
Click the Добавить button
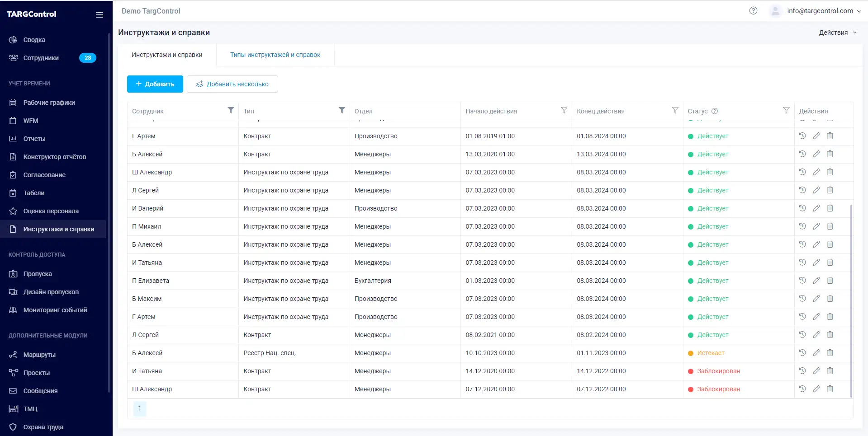(x=155, y=84)
